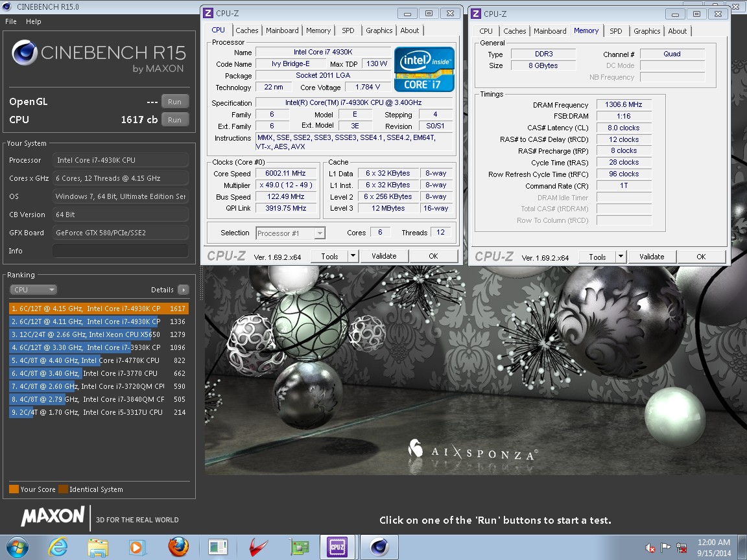
Task: Open the red bird-logo taskbar application
Action: 258,548
